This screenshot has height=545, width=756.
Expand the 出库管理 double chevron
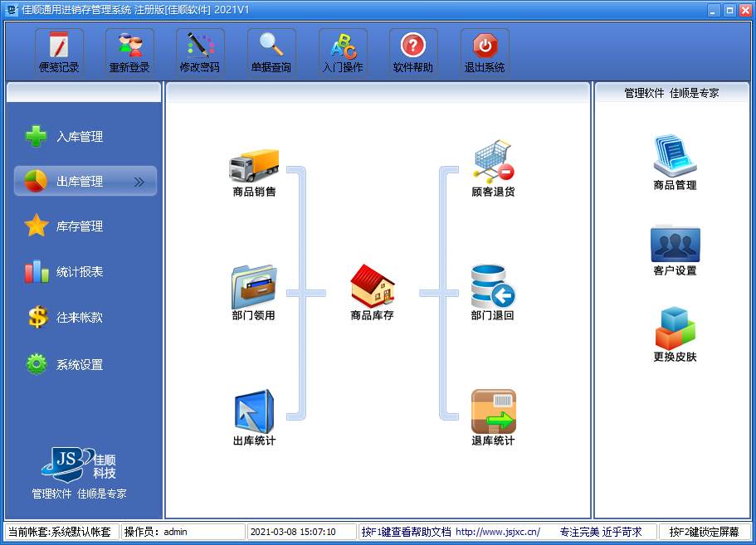click(x=139, y=182)
